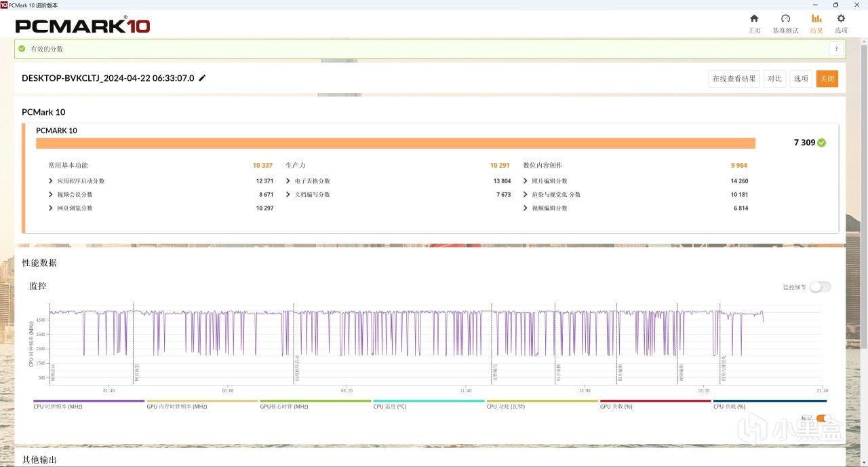Click the 11:40 time label on chart axis
The image size is (868, 467).
tap(465, 391)
